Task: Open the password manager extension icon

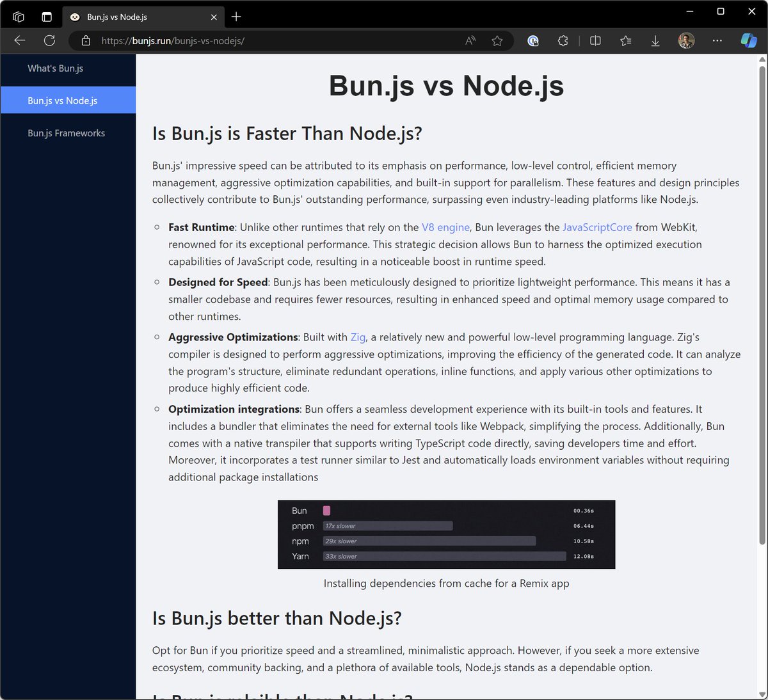Action: pos(533,41)
